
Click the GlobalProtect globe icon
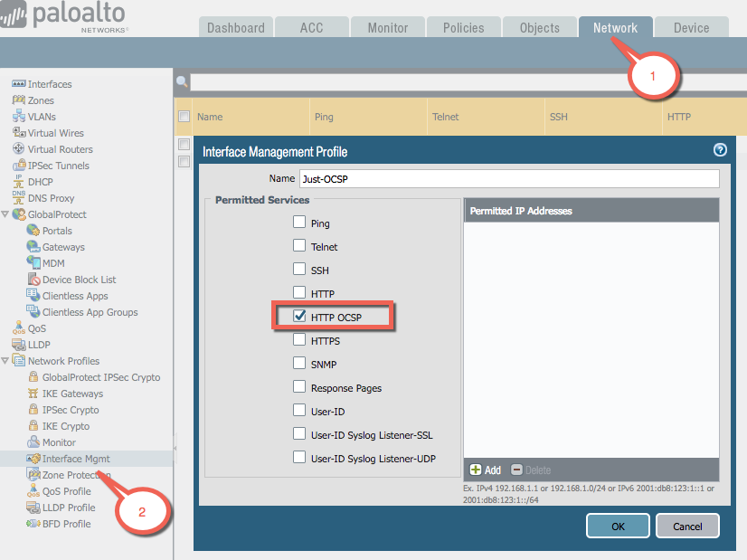19,214
